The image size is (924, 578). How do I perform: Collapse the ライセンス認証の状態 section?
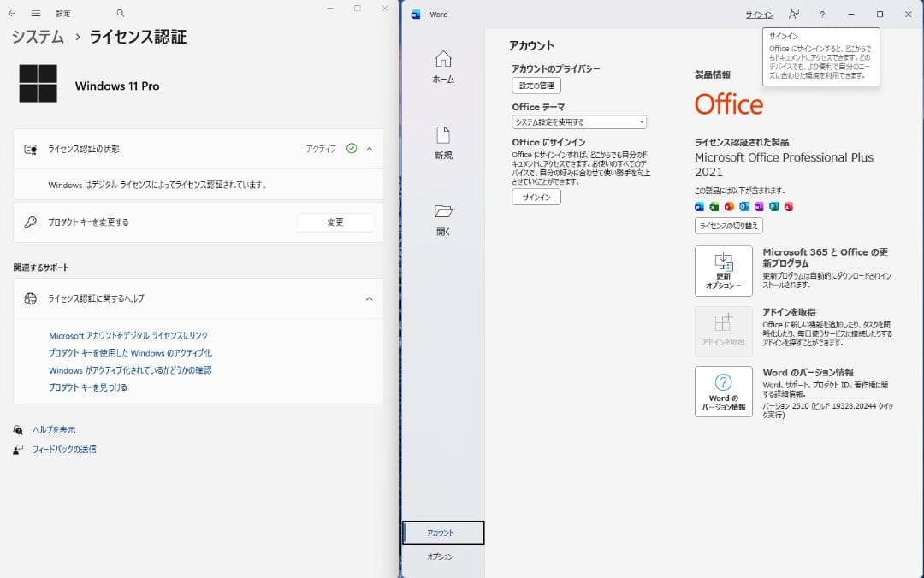click(369, 148)
